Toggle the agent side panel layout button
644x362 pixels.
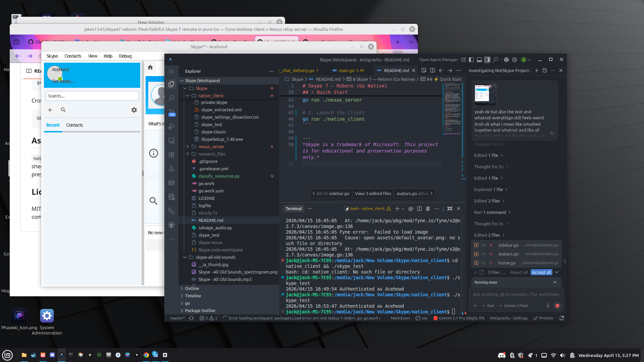pyautogui.click(x=487, y=60)
